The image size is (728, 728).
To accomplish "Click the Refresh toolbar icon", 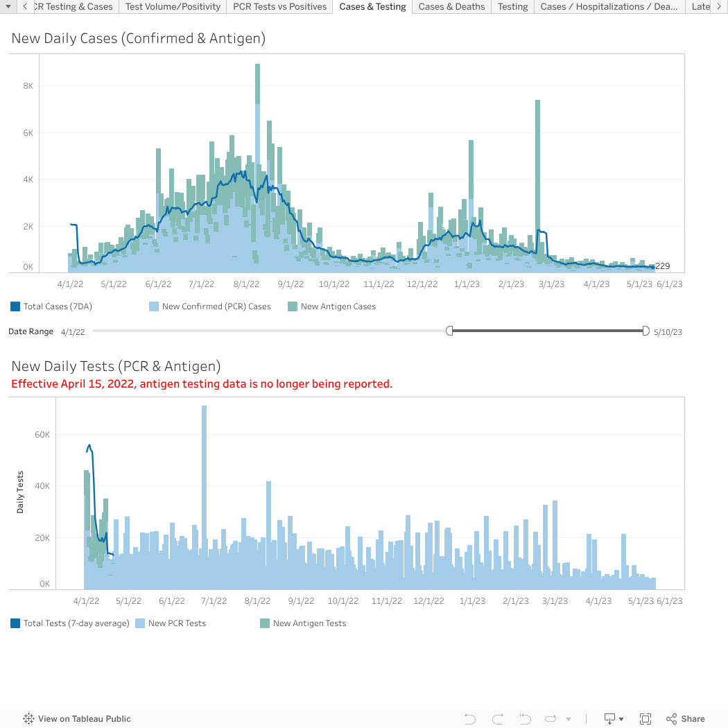I will (x=551, y=719).
